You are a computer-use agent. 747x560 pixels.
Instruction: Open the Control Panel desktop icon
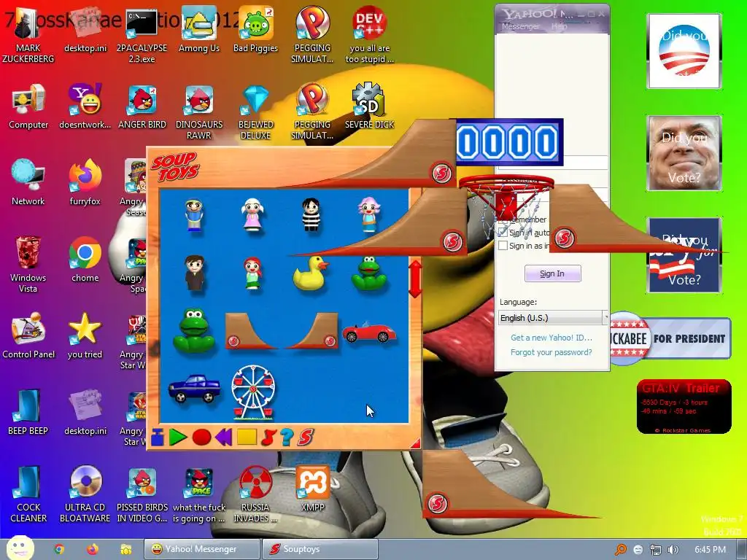tap(28, 335)
